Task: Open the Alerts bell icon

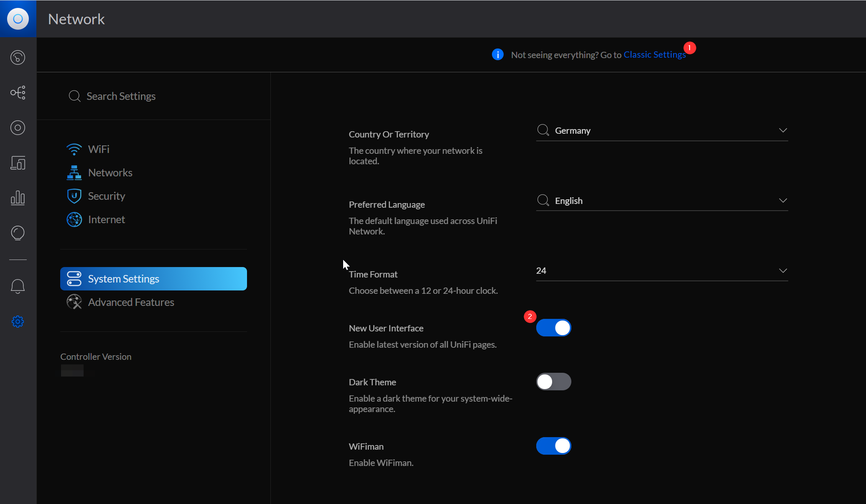Action: (18, 286)
